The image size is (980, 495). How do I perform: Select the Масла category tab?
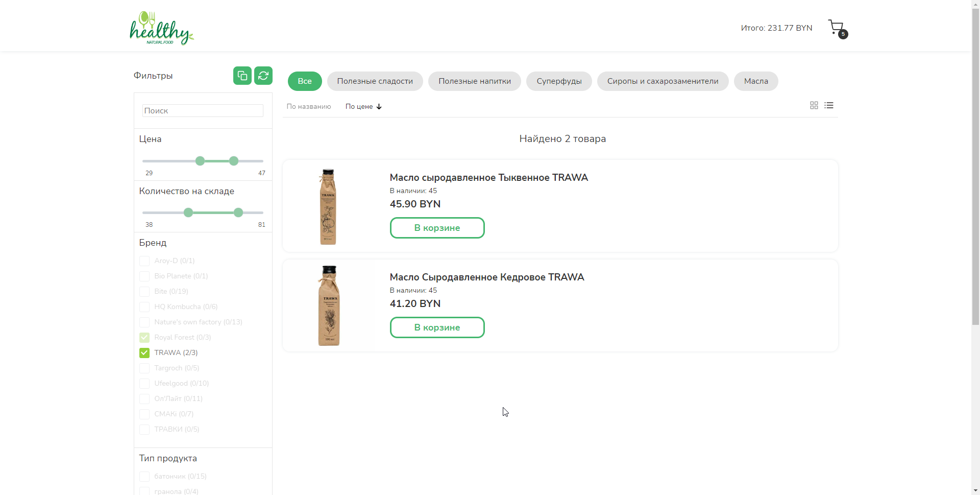pyautogui.click(x=756, y=81)
